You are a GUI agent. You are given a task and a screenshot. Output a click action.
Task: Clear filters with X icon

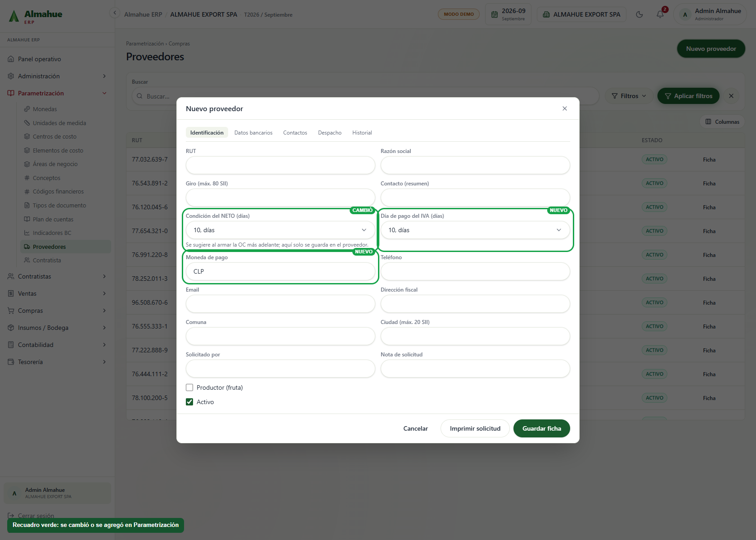(x=731, y=96)
